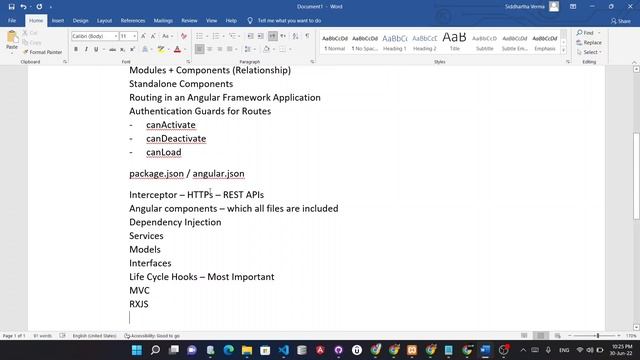Open the font size dropdown
The width and height of the screenshot is (640, 360).
point(135,36)
